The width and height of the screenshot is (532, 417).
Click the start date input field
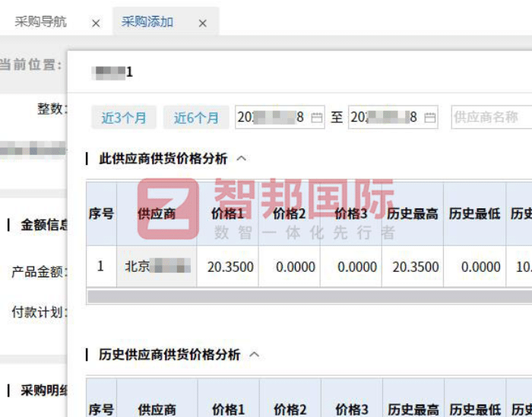[271, 118]
